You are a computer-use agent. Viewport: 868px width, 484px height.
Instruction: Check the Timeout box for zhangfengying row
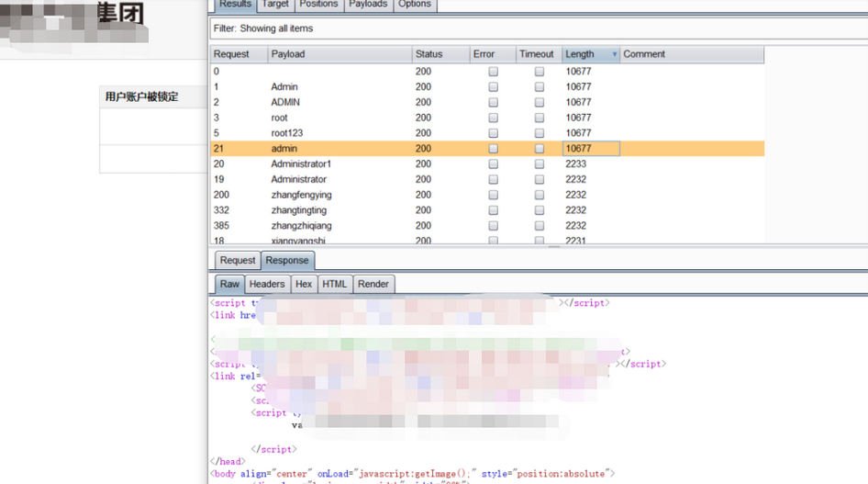[540, 195]
